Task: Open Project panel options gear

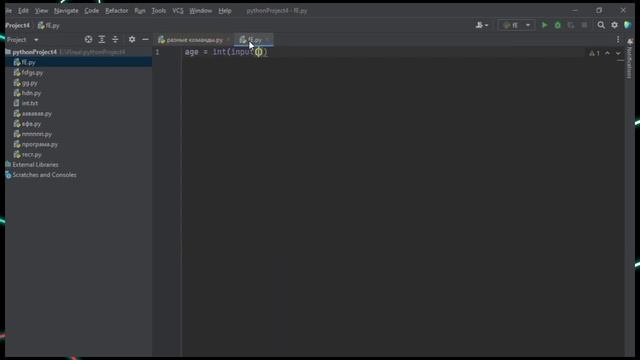Action: [x=132, y=40]
